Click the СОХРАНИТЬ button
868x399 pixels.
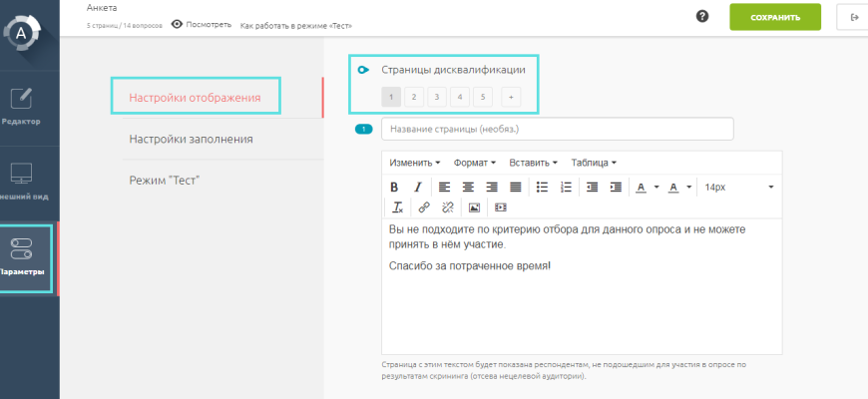click(774, 17)
